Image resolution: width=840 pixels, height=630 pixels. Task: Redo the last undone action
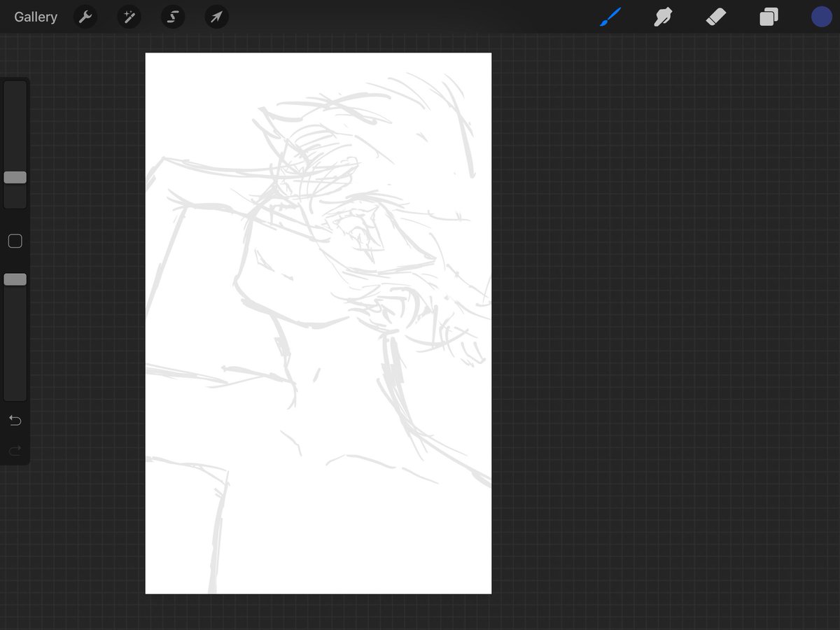click(x=15, y=450)
